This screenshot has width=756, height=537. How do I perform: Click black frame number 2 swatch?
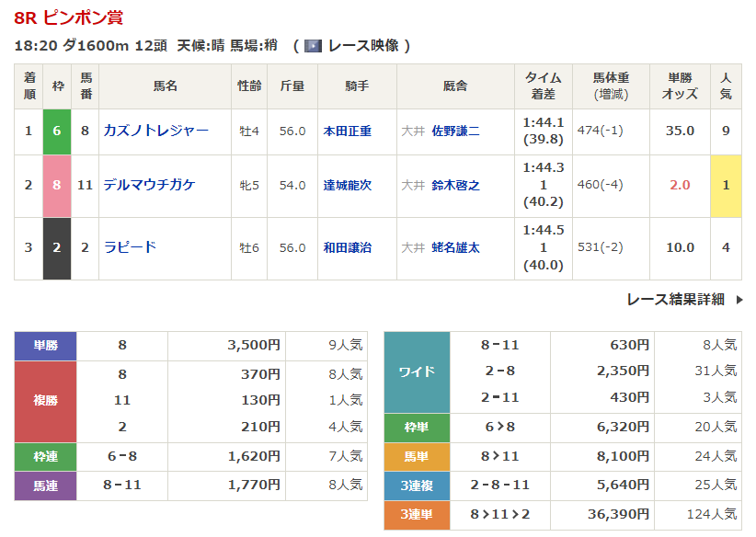(x=57, y=247)
